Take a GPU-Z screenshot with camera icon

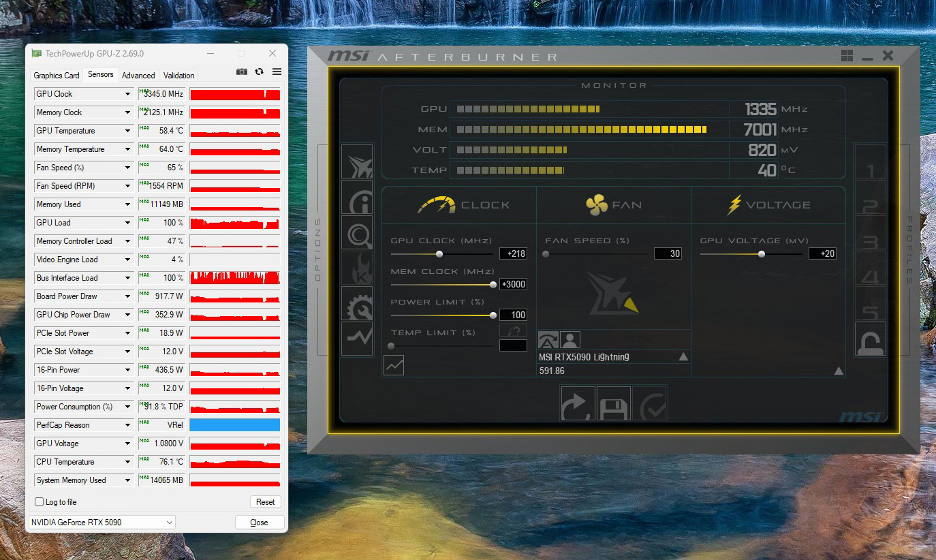tap(242, 72)
